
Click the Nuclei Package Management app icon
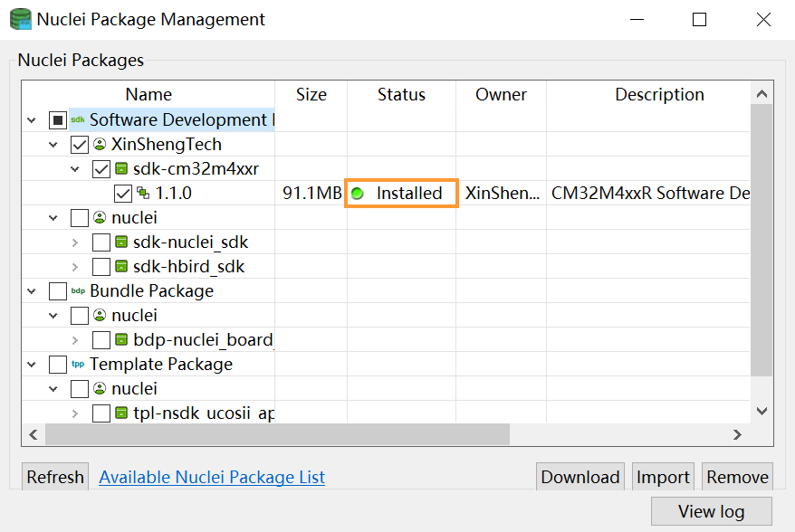21,19
